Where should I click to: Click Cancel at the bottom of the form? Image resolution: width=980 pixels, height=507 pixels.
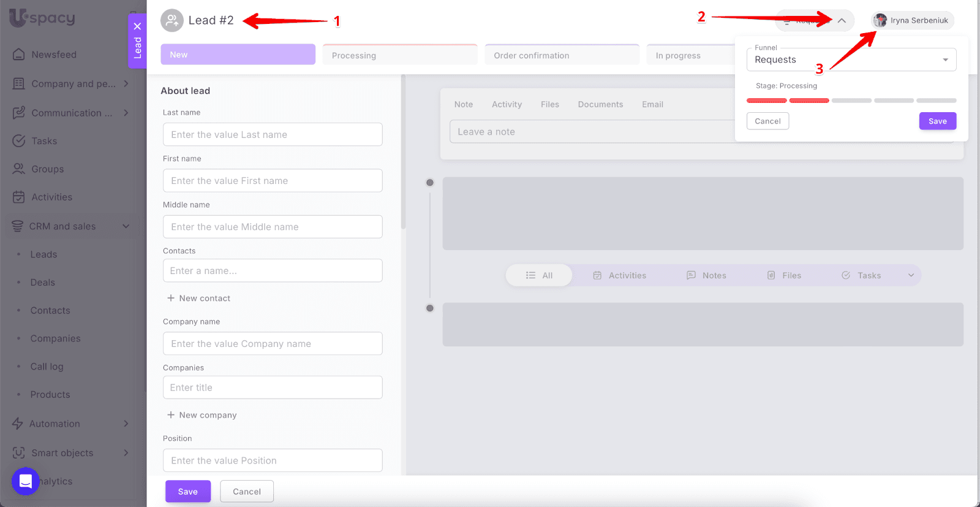[247, 492]
